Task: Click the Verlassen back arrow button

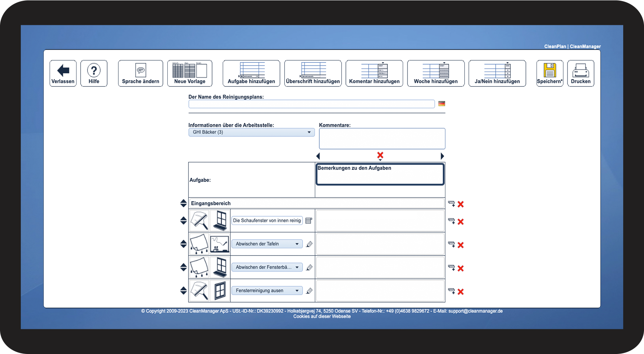Action: [63, 73]
